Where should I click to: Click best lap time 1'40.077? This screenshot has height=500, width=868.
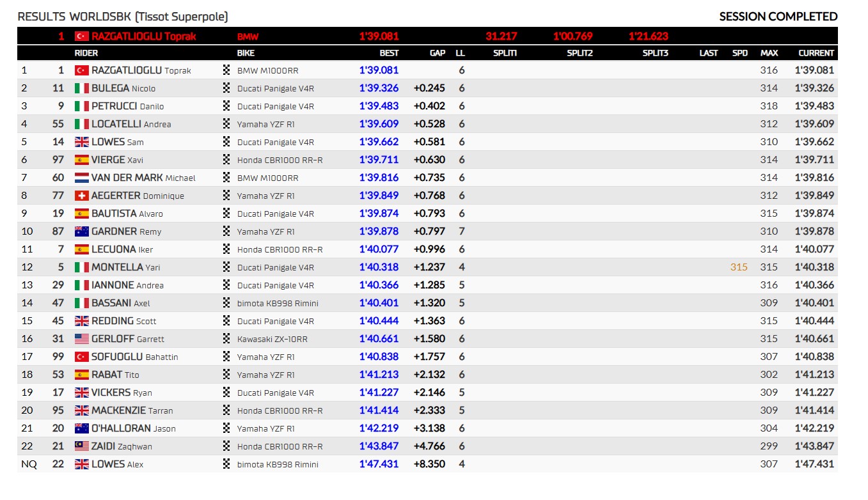coord(379,249)
